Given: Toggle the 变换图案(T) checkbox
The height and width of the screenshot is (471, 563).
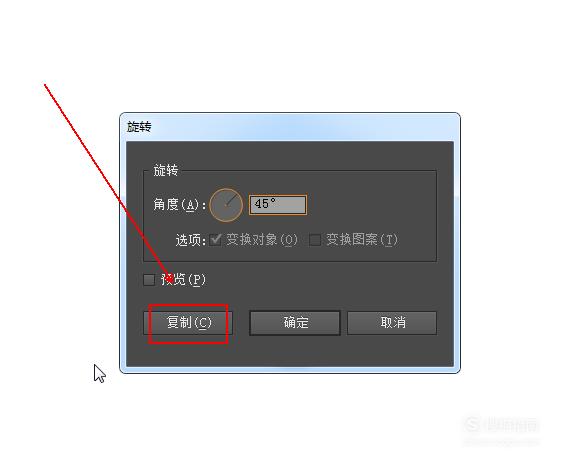Looking at the screenshot, I should 315,239.
